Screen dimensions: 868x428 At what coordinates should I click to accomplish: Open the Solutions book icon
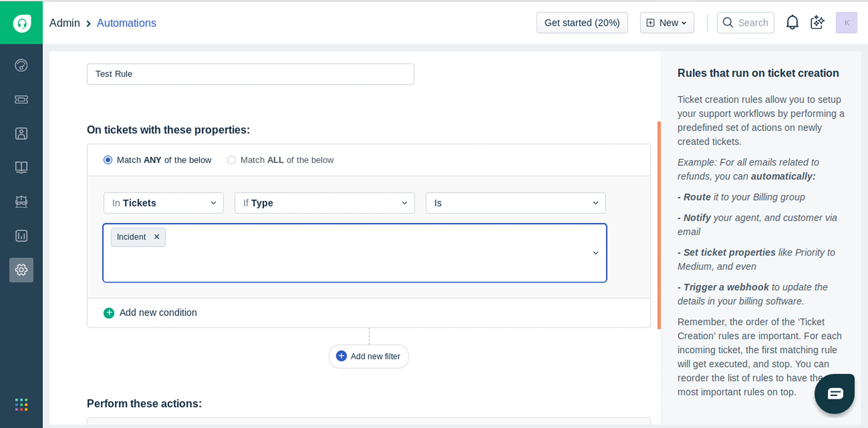21,167
